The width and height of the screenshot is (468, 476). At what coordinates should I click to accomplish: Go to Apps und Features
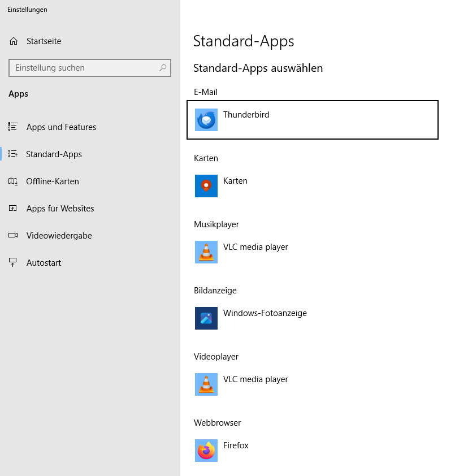click(x=90, y=127)
